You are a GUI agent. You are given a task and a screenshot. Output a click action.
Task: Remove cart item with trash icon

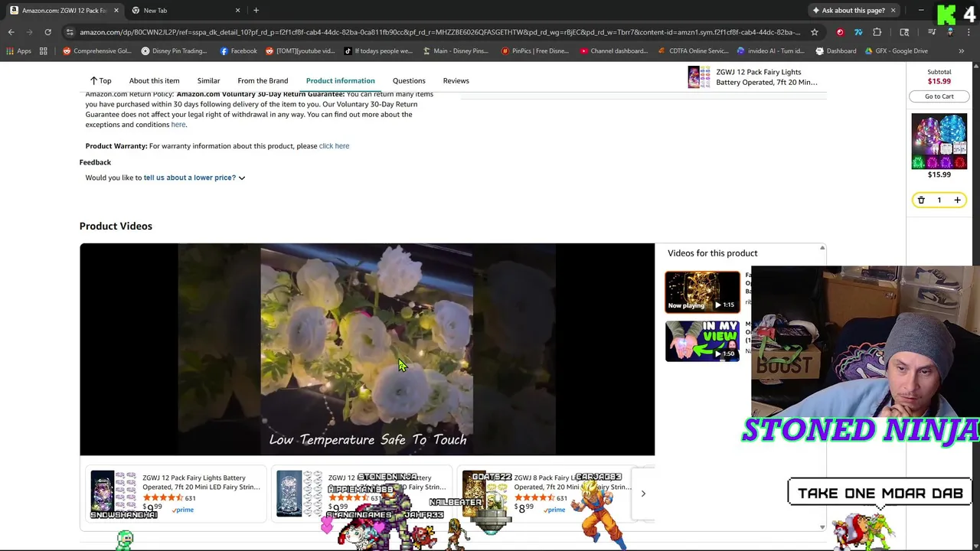[x=921, y=200]
